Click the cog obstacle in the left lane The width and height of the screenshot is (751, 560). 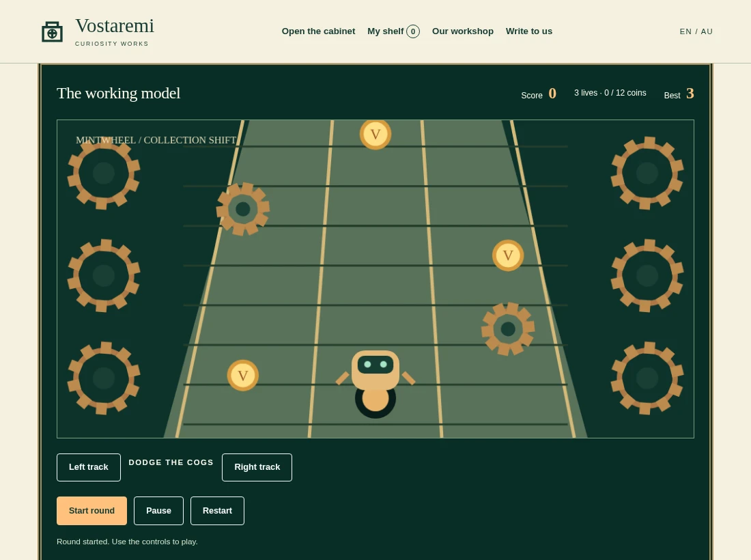coord(243,209)
